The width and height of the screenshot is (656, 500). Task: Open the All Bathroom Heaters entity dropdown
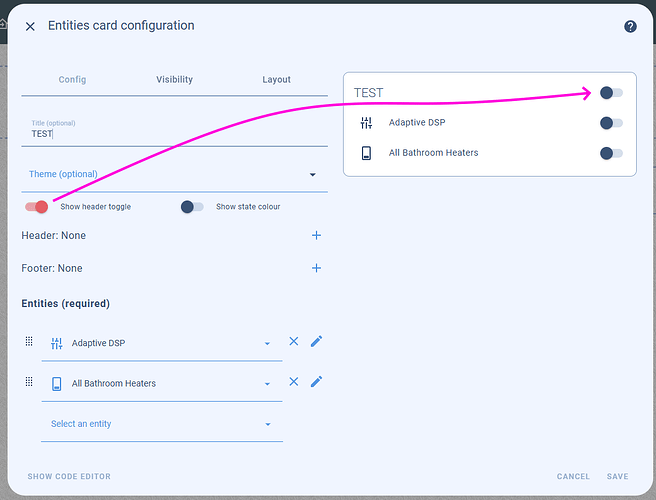click(x=162, y=384)
